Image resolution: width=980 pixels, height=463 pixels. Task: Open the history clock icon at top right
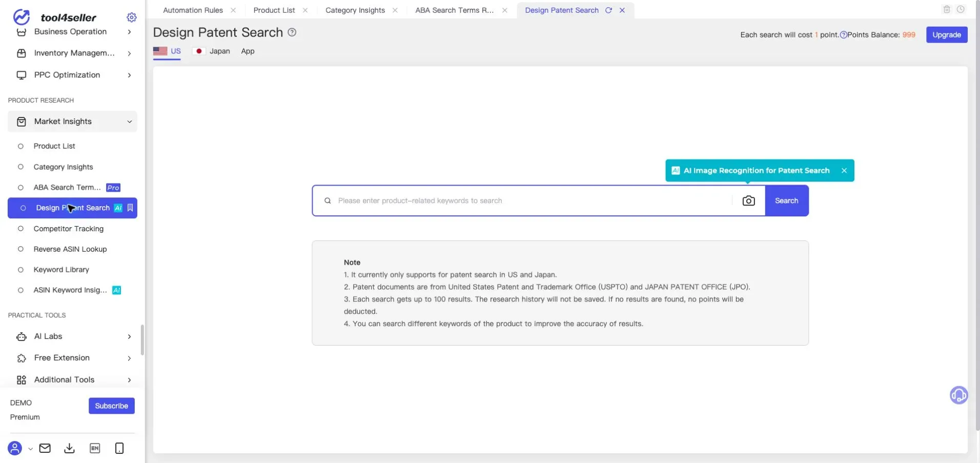961,9
